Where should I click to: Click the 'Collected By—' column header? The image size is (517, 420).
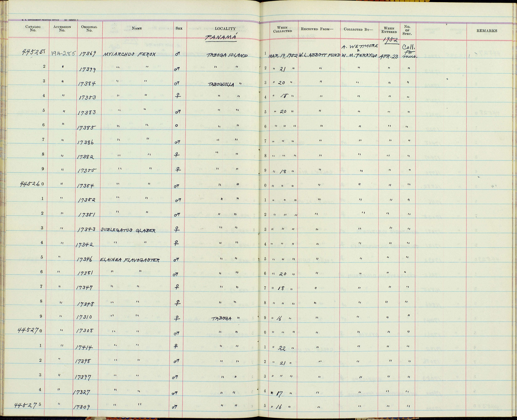coord(358,30)
